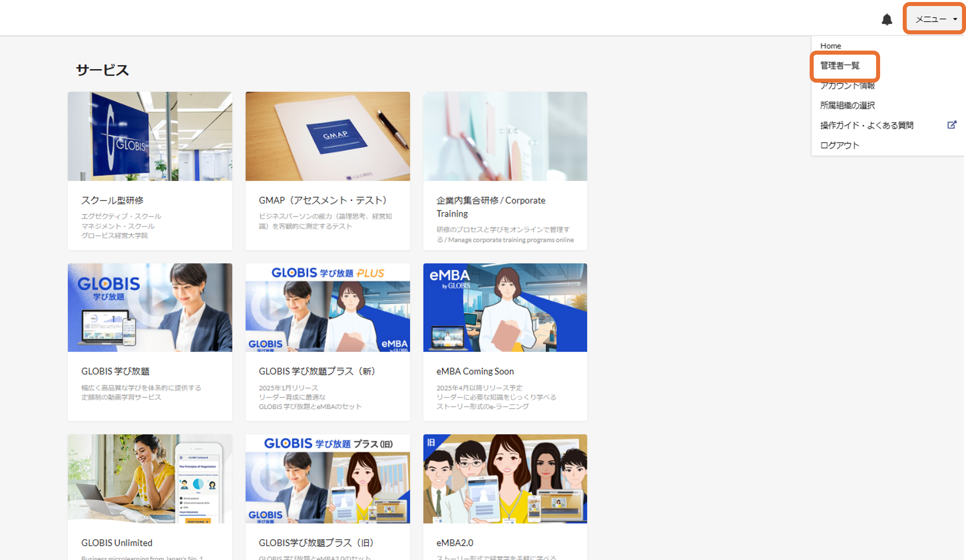Screen dimensions: 966x560
Task: Open 管理者一覧 menu item
Action: click(x=839, y=66)
